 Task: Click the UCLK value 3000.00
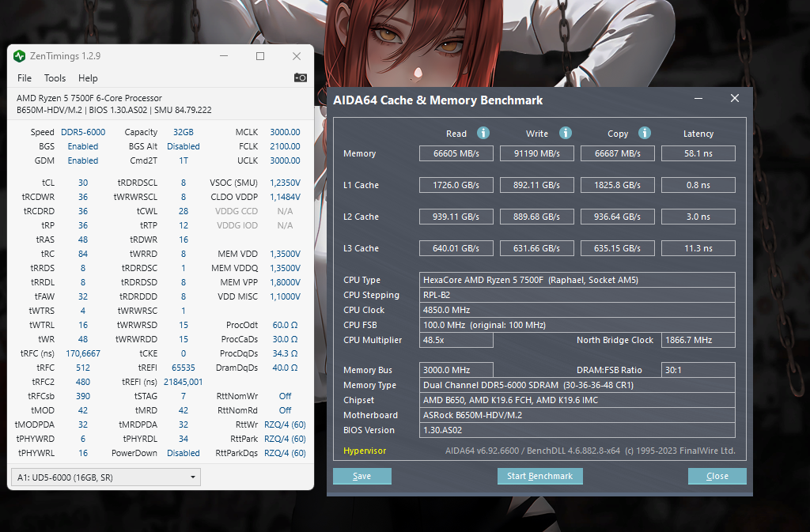[x=285, y=160]
